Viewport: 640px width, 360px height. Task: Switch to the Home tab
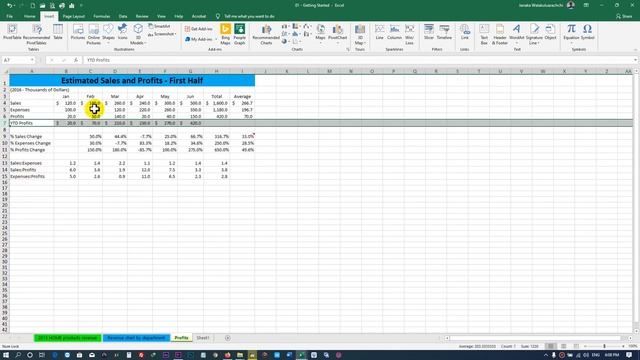(29, 16)
